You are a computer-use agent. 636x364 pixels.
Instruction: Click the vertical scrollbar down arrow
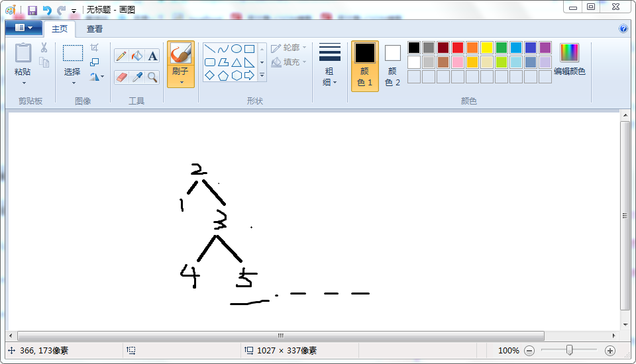tap(625, 325)
